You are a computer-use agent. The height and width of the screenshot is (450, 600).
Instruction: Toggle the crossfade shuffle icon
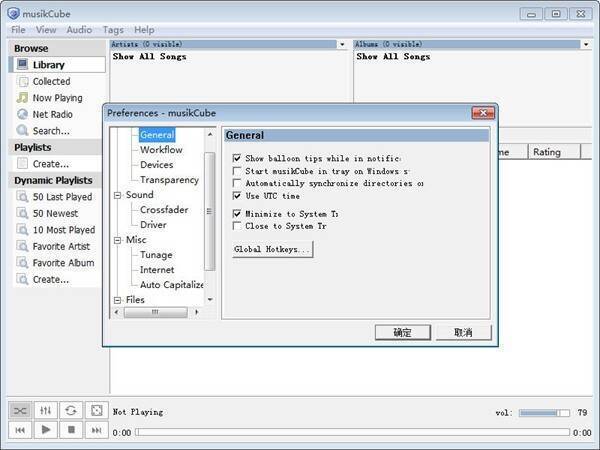[x=20, y=410]
